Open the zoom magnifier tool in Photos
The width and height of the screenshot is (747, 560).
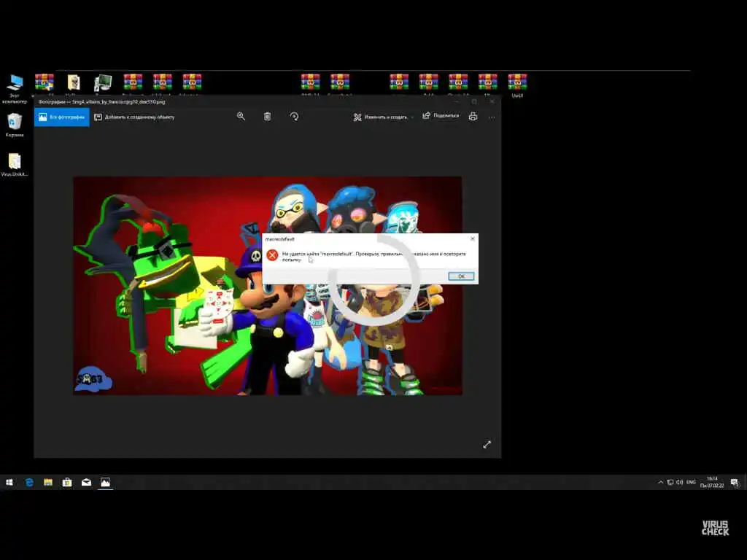coord(241,117)
